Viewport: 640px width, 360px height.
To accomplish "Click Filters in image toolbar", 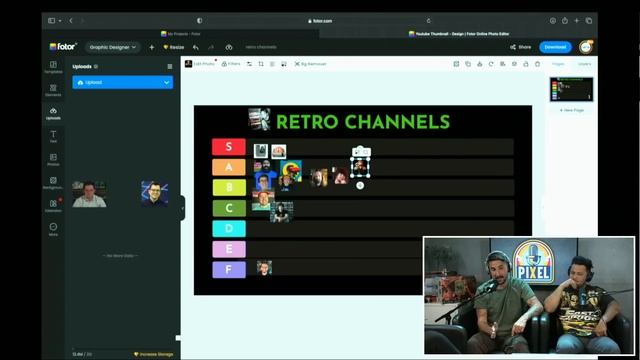I will coord(231,64).
